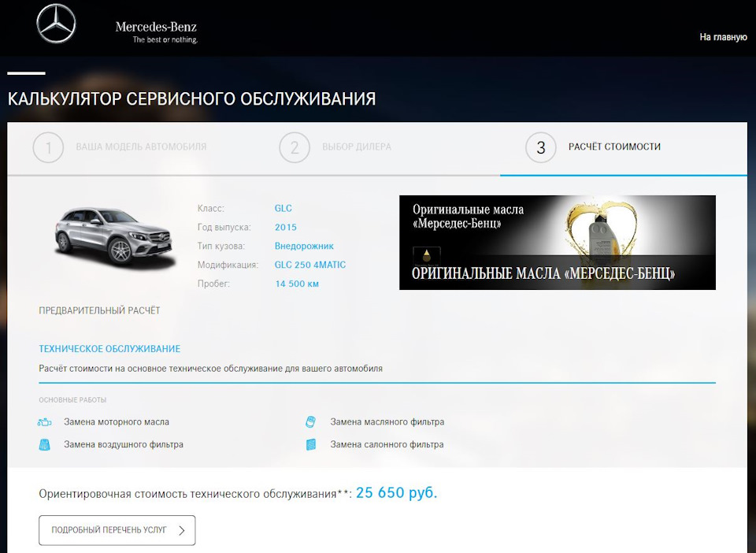
Task: Click 'Замена масляного фильтра' text
Action: click(387, 422)
